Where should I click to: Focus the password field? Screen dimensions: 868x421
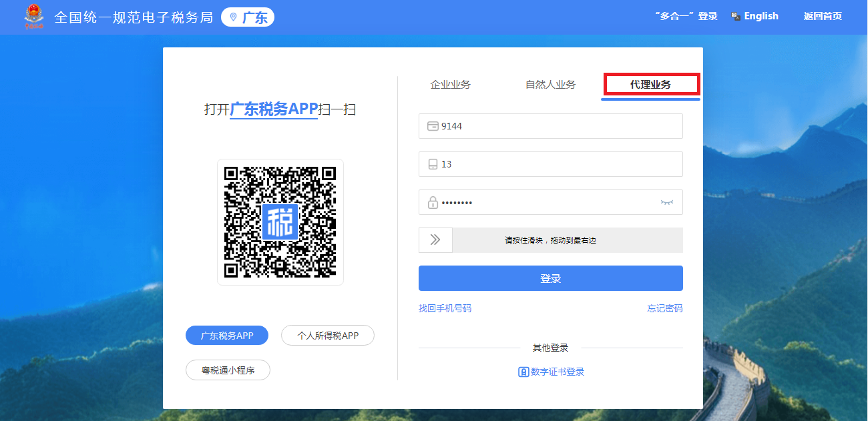[551, 202]
